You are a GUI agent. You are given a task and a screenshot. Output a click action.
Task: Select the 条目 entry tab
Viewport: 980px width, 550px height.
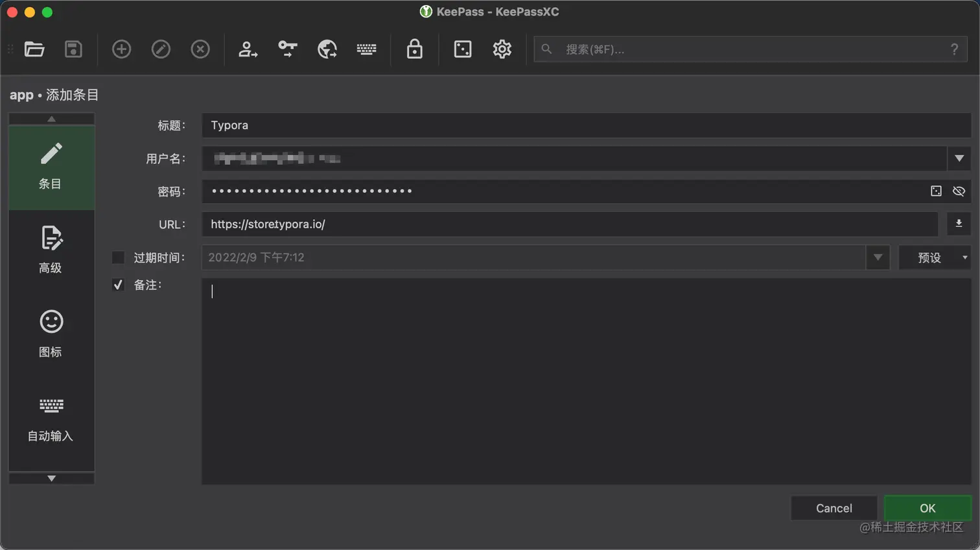51,167
